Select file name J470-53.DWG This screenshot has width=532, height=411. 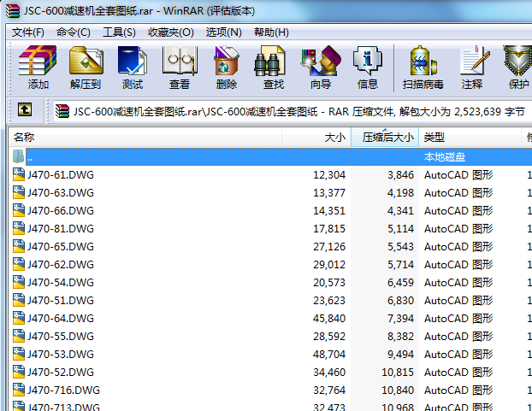click(x=61, y=354)
